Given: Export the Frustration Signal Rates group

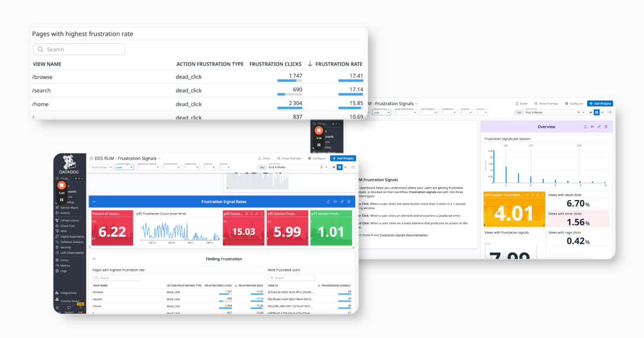Looking at the screenshot, I should pos(328,202).
